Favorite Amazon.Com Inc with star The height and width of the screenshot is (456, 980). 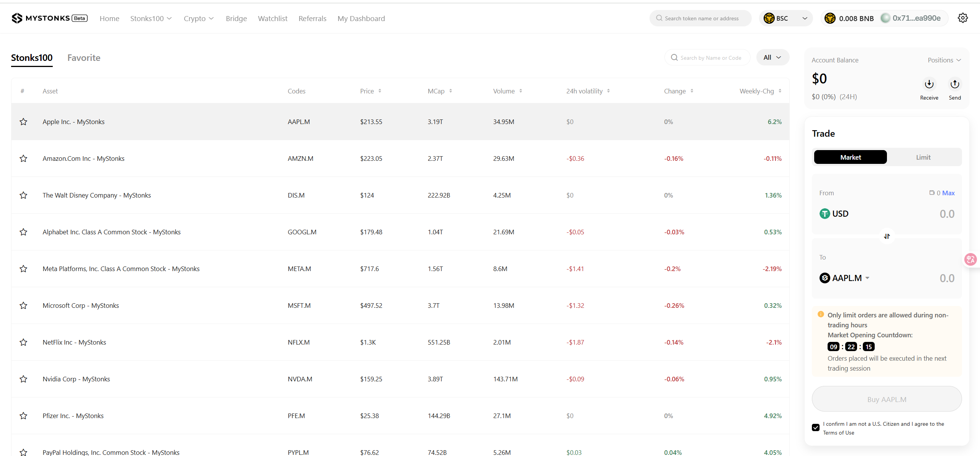(x=23, y=159)
